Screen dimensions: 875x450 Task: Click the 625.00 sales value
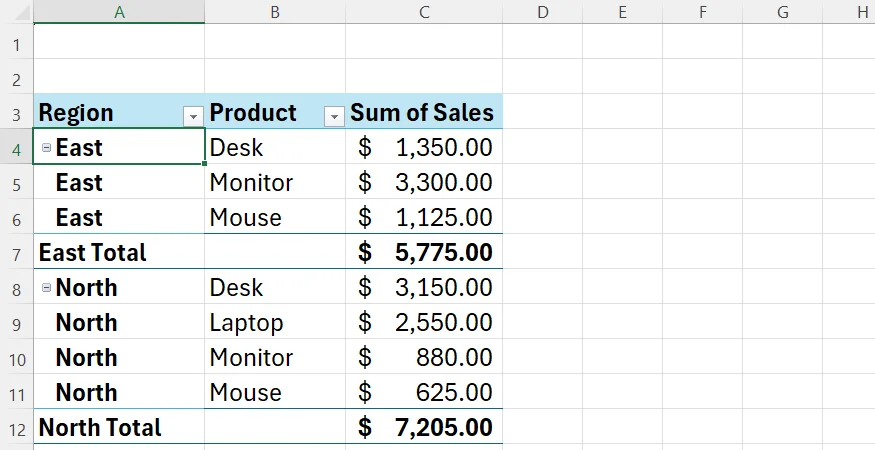click(424, 392)
